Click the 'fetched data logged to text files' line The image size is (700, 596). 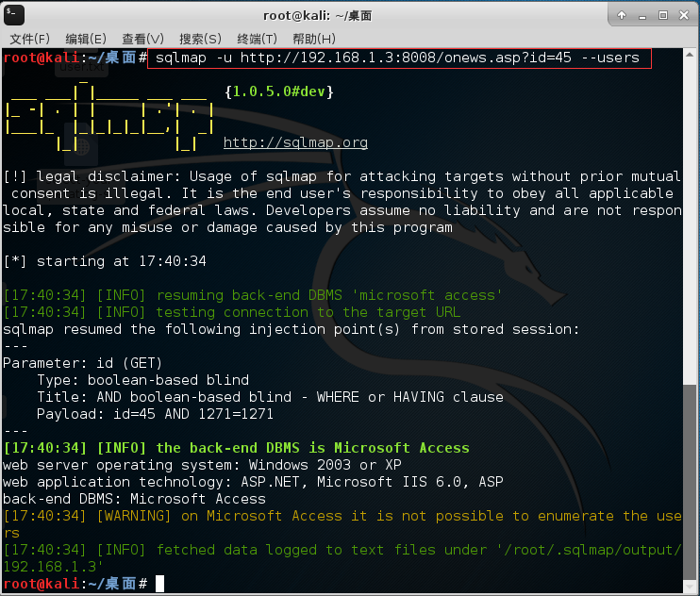(342, 558)
